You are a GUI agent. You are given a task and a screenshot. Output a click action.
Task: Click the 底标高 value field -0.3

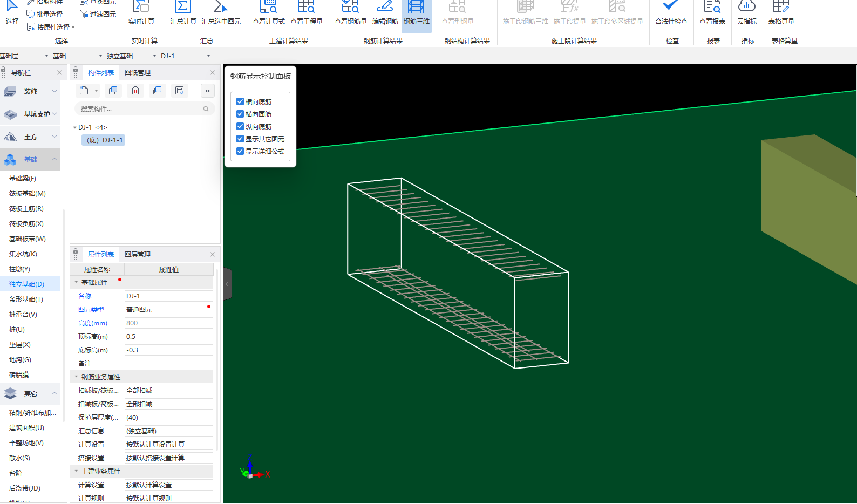[x=168, y=350]
